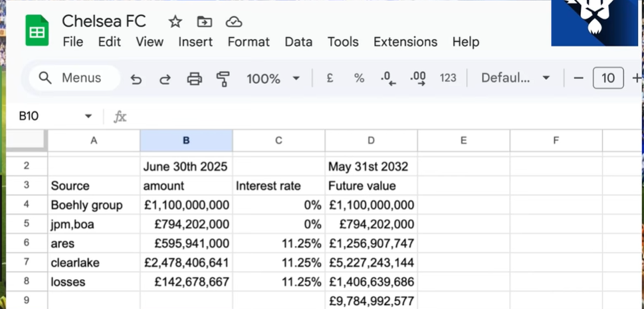Select the 'Source' header cell
Image resolution: width=644 pixels, height=309 pixels.
[94, 185]
